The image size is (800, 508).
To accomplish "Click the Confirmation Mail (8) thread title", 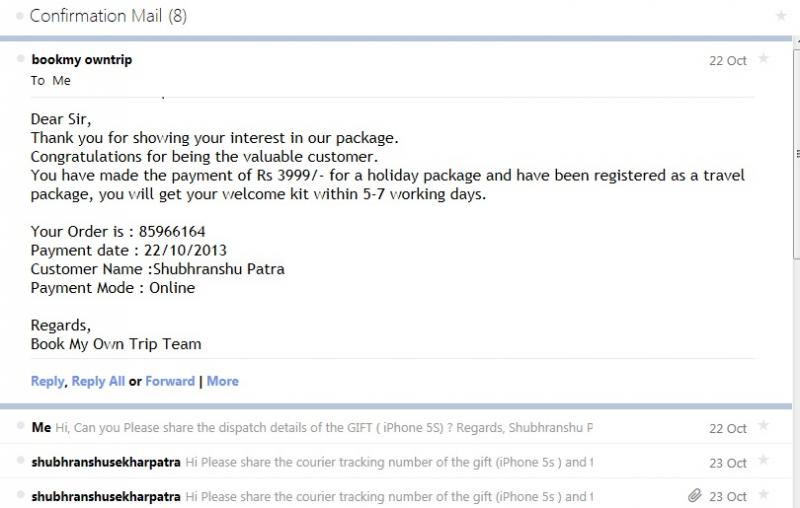I will (x=108, y=16).
